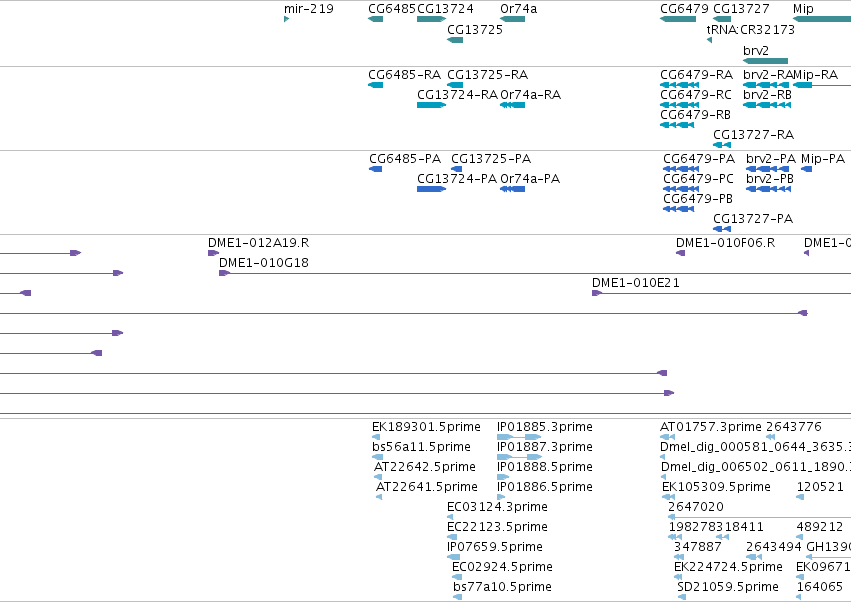Select the EC03124.3prime EST label
The width and height of the screenshot is (851, 602).
tap(497, 507)
